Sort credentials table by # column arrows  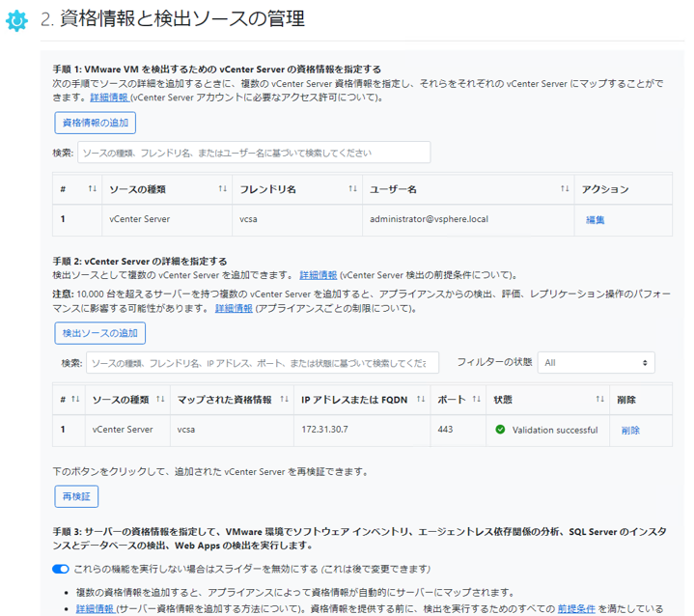click(93, 189)
